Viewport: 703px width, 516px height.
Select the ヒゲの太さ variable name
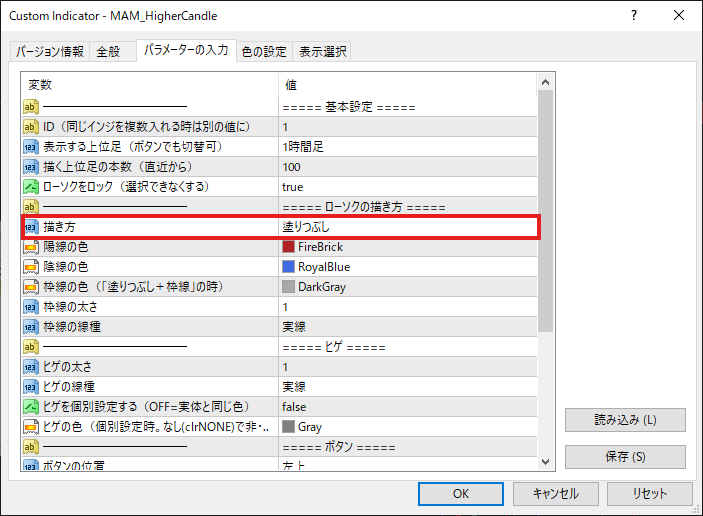point(67,367)
